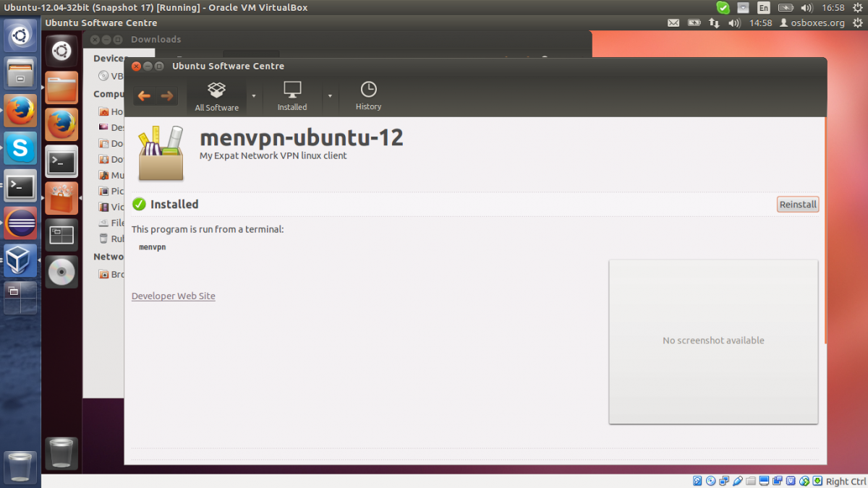Open the 16:58 host clock menu
Screen dimensions: 868x488
tap(833, 8)
